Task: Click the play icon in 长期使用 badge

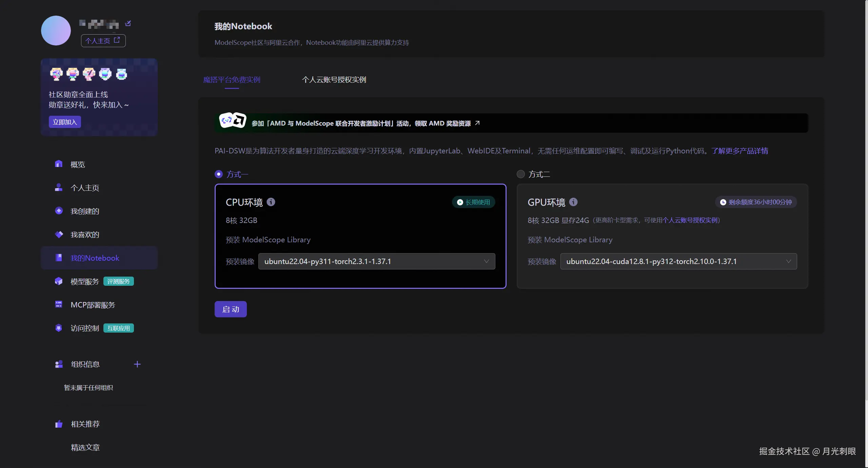Action: point(460,202)
